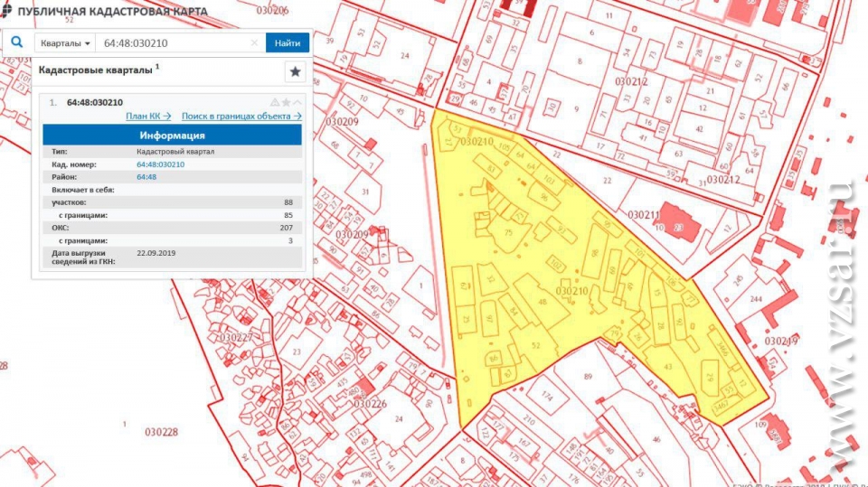868x487 pixels.
Task: Open Поиск в границах объекта link
Action: click(x=241, y=116)
